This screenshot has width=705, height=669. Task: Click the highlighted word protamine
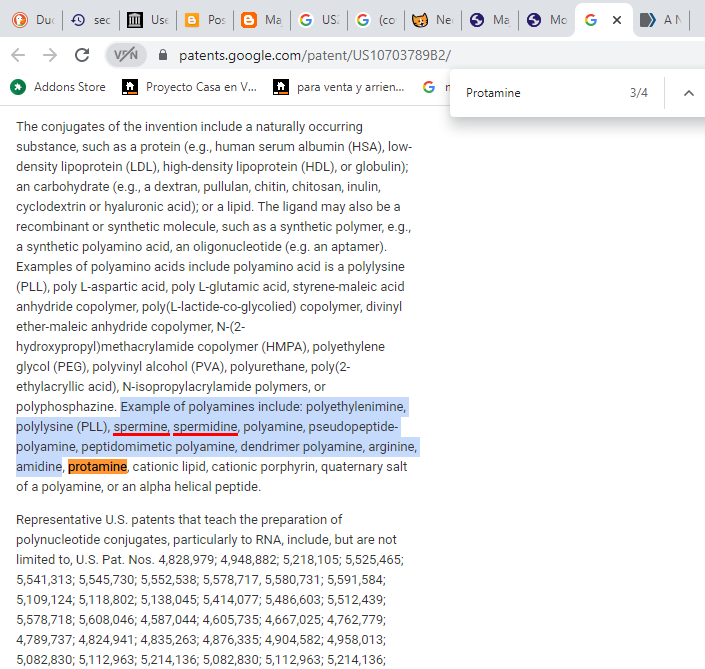(97, 467)
